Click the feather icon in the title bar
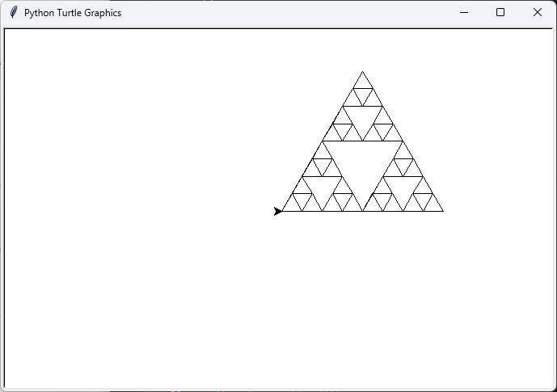 click(x=14, y=12)
